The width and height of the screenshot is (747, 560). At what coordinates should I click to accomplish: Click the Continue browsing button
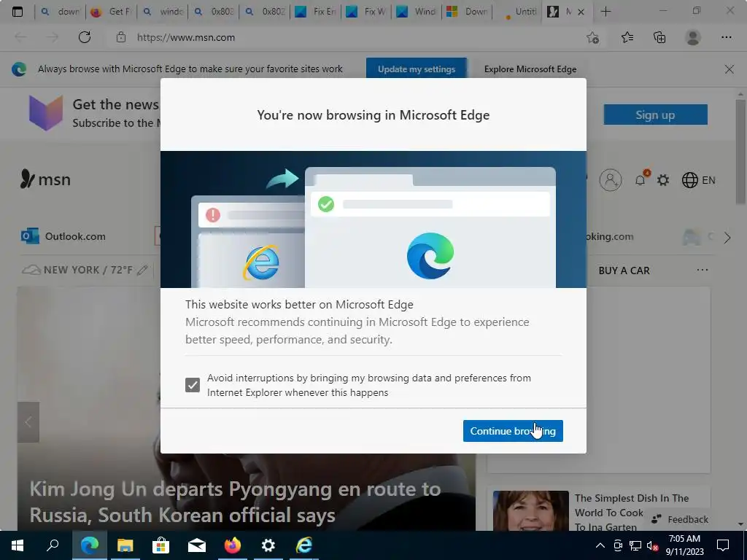coord(513,431)
